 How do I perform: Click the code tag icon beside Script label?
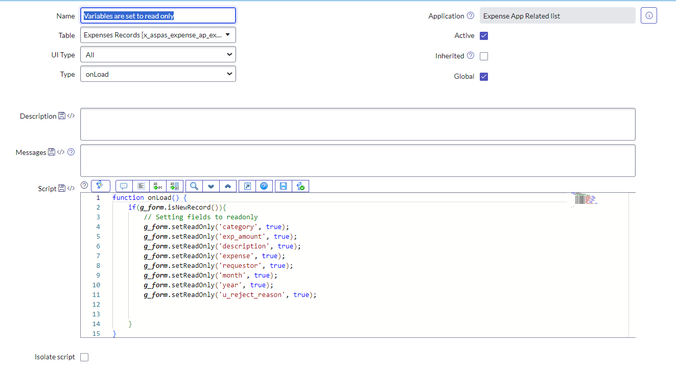click(x=71, y=188)
